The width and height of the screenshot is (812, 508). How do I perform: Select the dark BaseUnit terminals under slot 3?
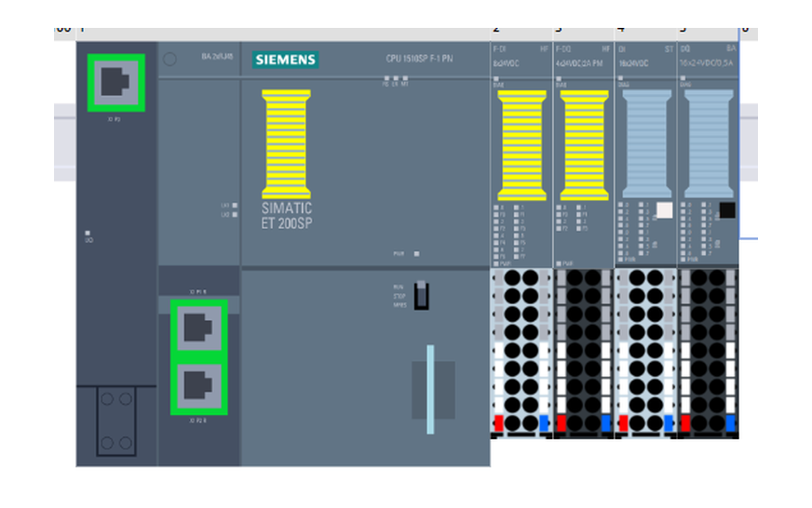coord(583,354)
